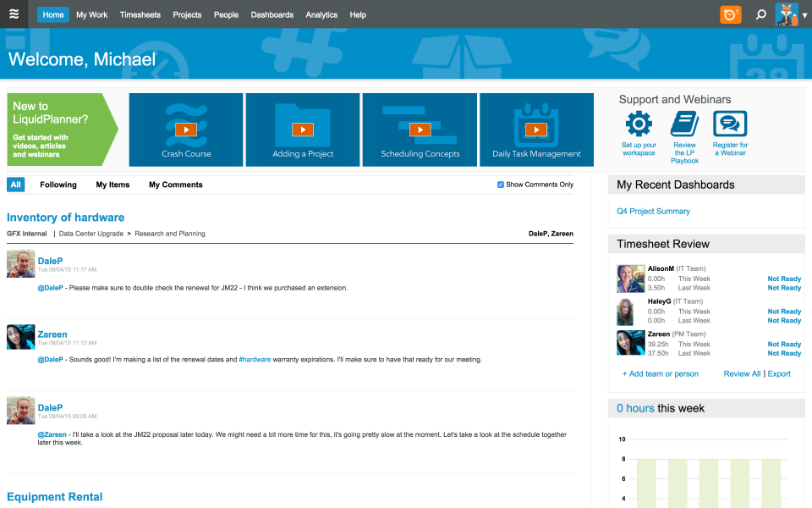The height and width of the screenshot is (508, 812).
Task: Open the People menu
Action: click(226, 14)
